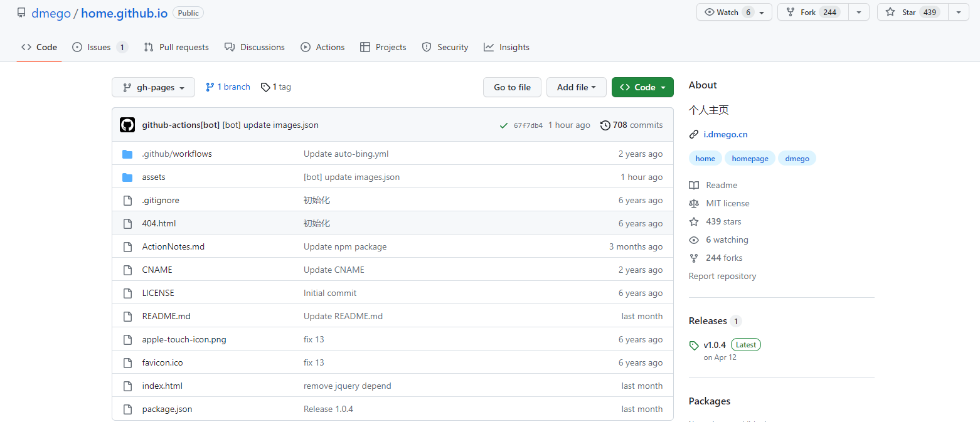Open the latest commit message link in header
The height and width of the screenshot is (422, 980).
point(270,125)
